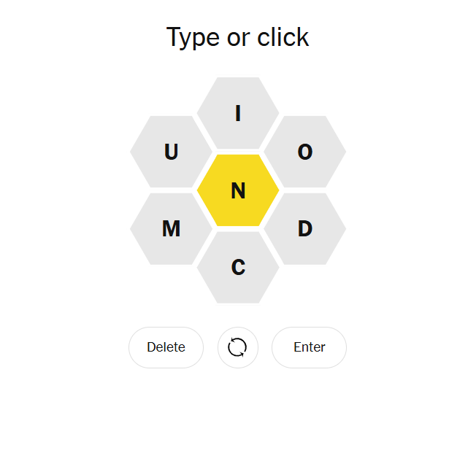This screenshot has height=453, width=476.
Task: Add the upper-right gray tile O
Action: click(x=305, y=152)
